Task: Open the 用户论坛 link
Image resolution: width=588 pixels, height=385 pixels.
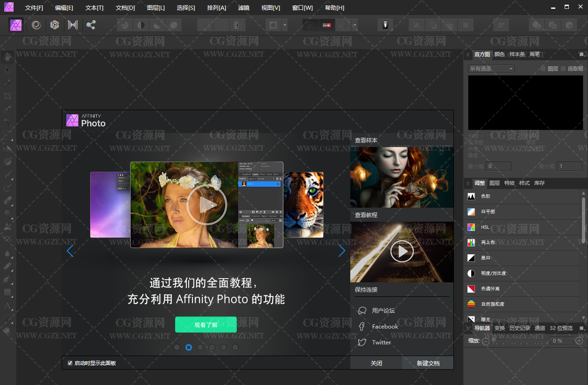Action: tap(383, 311)
